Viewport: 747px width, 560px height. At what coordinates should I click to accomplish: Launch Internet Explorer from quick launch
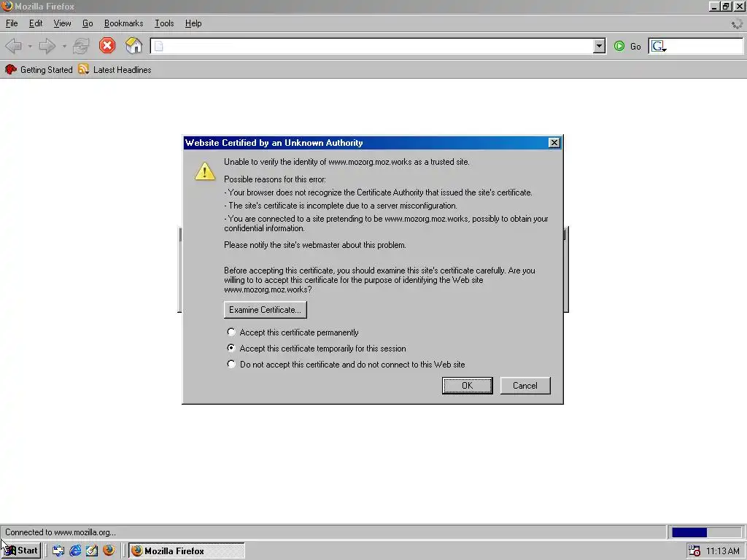click(75, 551)
